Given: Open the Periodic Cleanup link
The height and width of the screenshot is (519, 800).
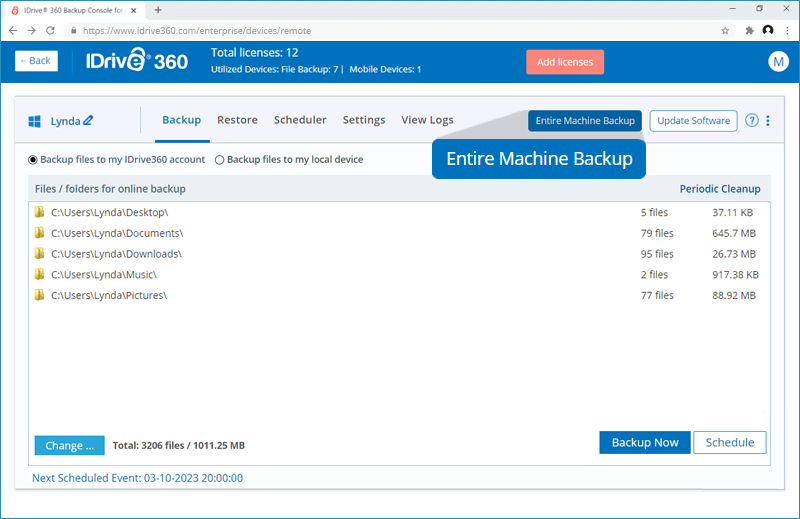Looking at the screenshot, I should pyautogui.click(x=720, y=189).
